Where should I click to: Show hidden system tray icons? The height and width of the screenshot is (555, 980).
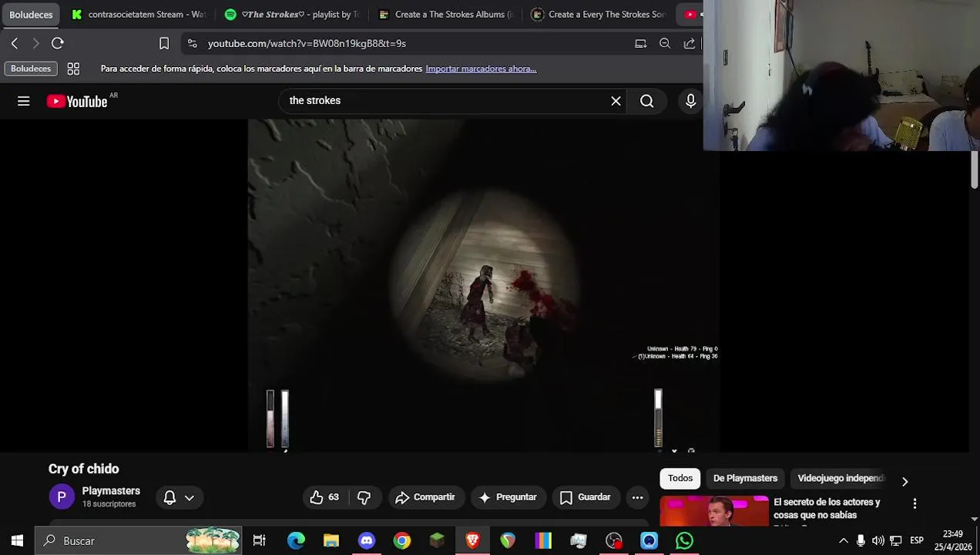coord(843,541)
